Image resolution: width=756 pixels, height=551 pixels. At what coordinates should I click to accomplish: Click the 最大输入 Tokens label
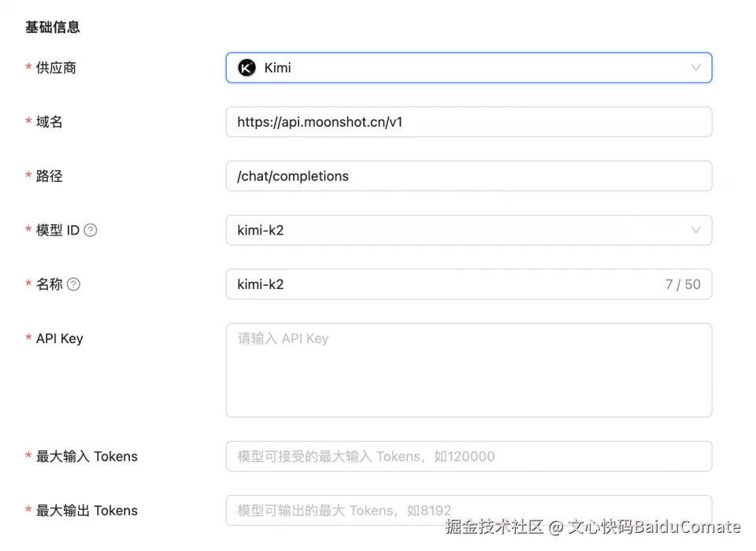[x=87, y=457]
